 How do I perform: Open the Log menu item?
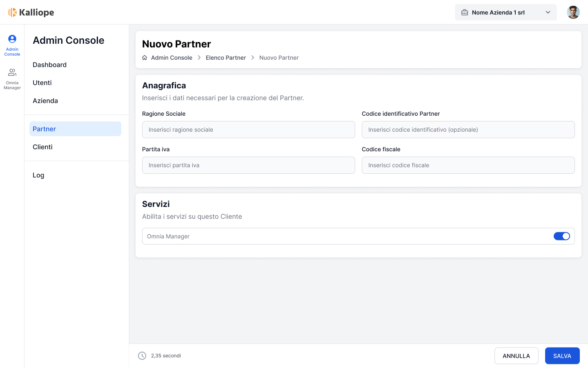pos(38,175)
